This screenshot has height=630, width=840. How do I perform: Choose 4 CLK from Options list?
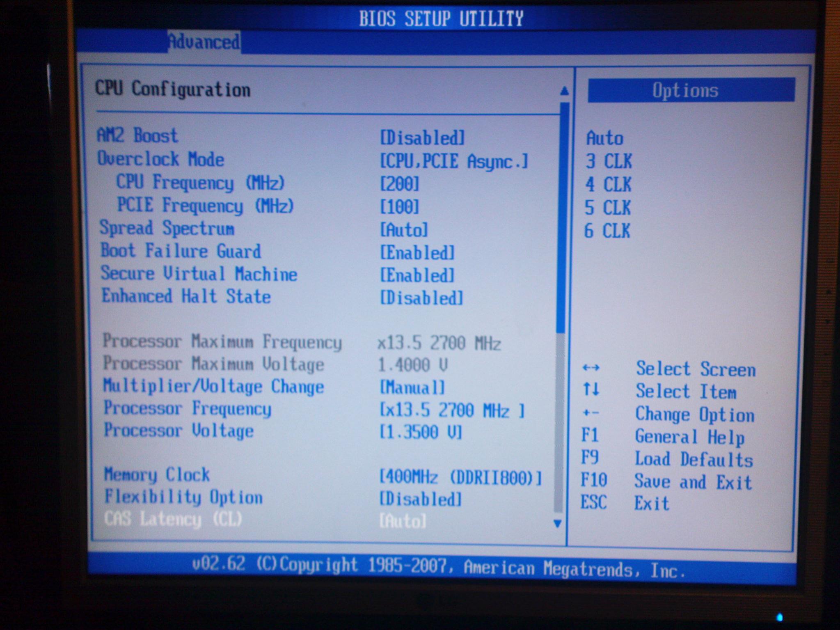coord(608,185)
